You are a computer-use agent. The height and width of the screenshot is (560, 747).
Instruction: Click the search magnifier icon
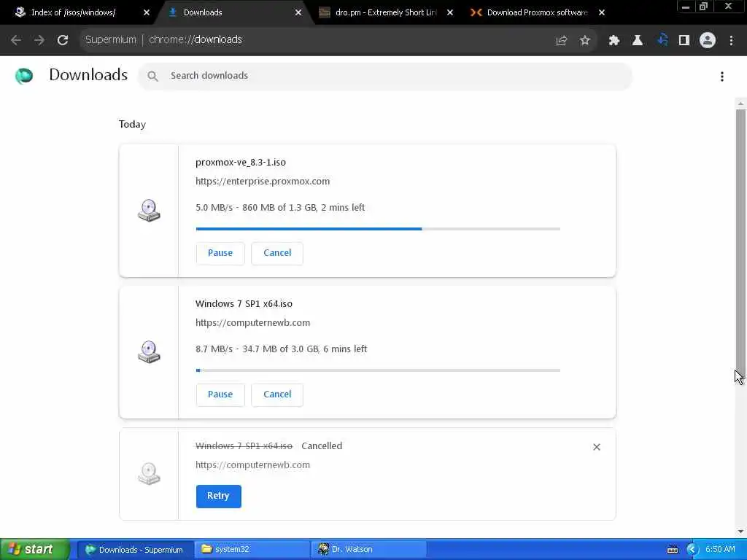[x=152, y=76]
